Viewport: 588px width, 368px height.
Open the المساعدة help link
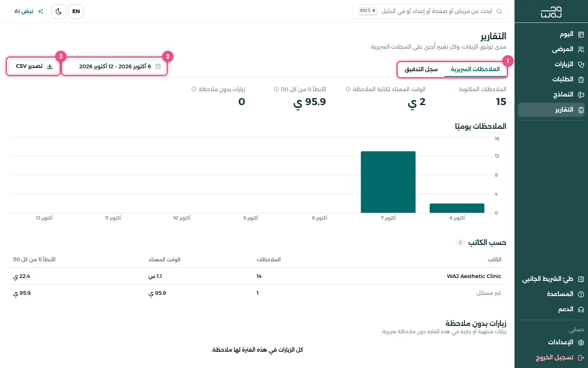pyautogui.click(x=551, y=294)
